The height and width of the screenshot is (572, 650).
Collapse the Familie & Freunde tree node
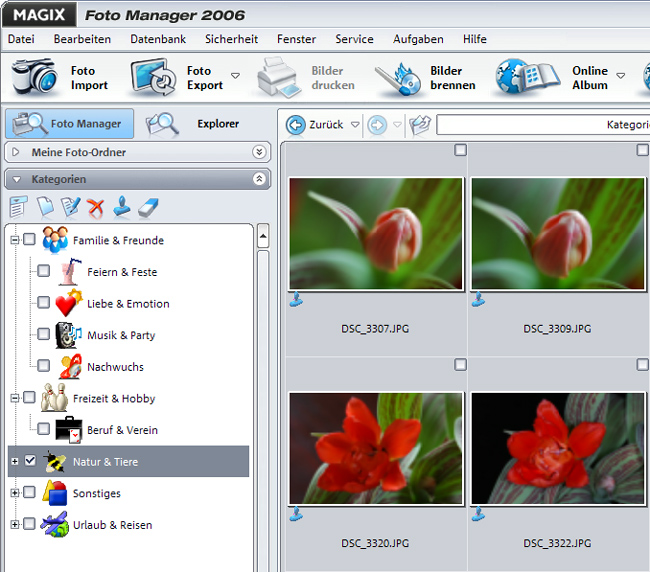(x=14, y=240)
